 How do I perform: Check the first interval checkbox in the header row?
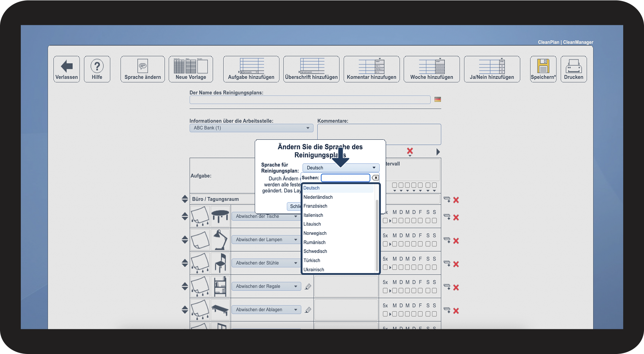click(x=394, y=186)
